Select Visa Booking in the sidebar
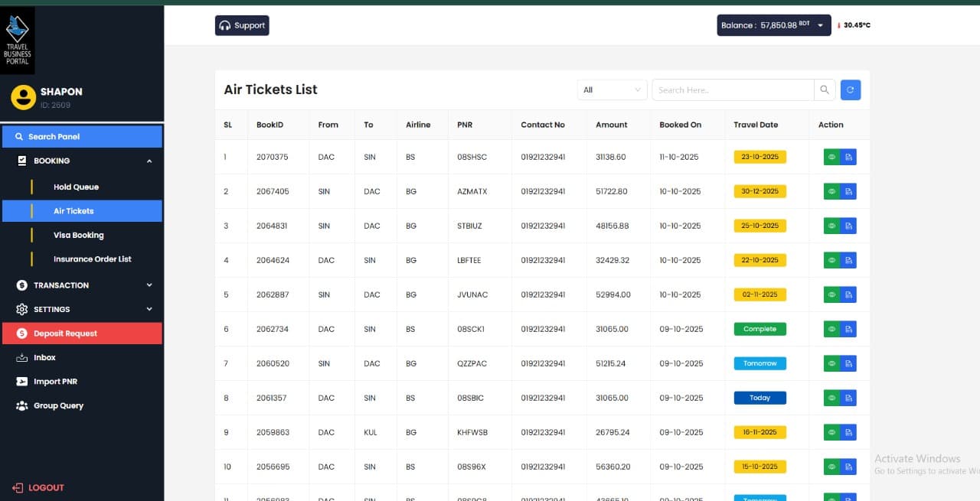Screen dimensions: 980x501 80,235
